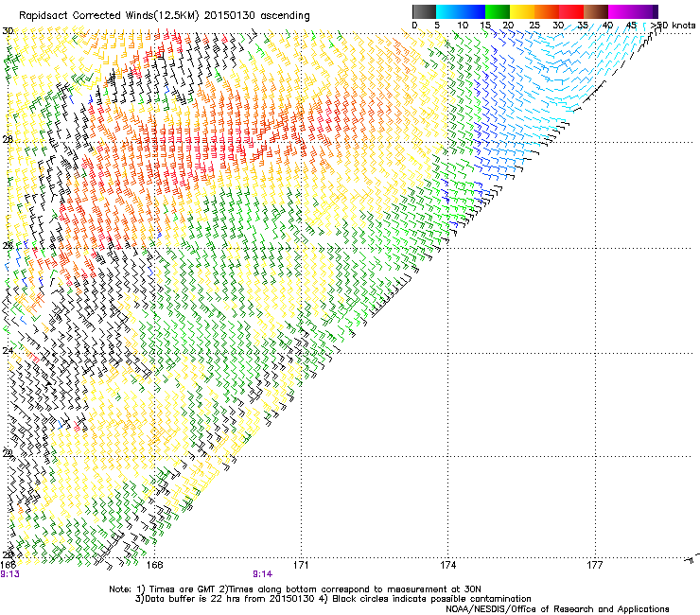
Task: Click the 'NOAA/NESDIS/Office of Research and Applications' credit
Action: point(557,609)
